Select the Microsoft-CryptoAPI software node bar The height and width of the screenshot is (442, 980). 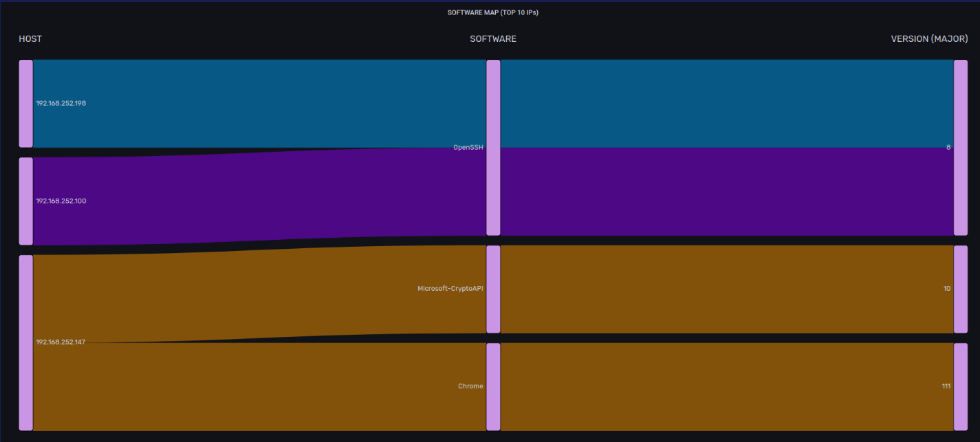(x=493, y=289)
